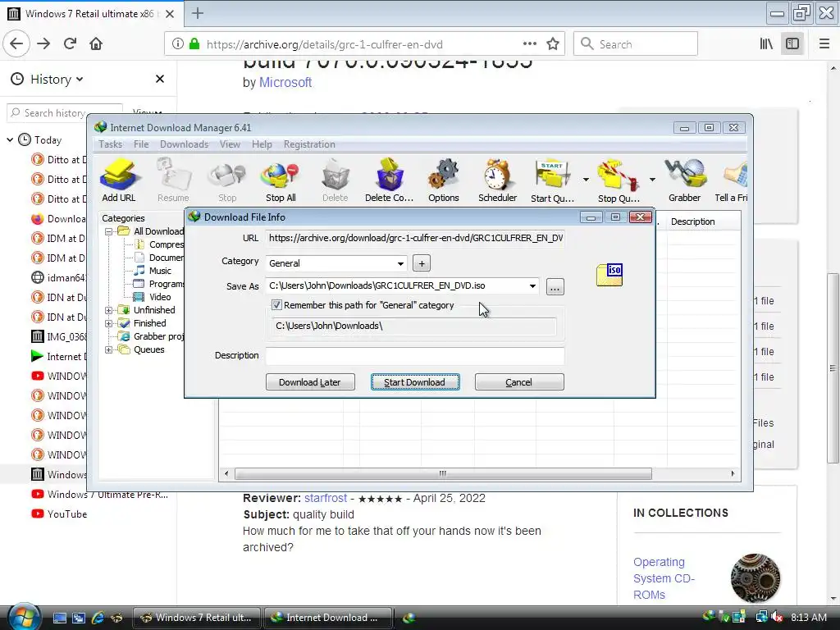Expand the Finished category node
840x630 pixels.
pyautogui.click(x=108, y=323)
